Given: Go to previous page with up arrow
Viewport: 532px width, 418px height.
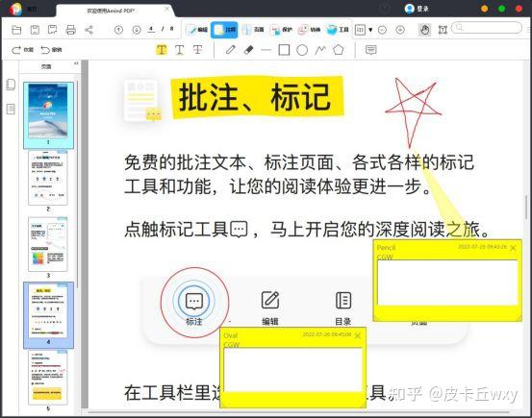Looking at the screenshot, I should 118,30.
